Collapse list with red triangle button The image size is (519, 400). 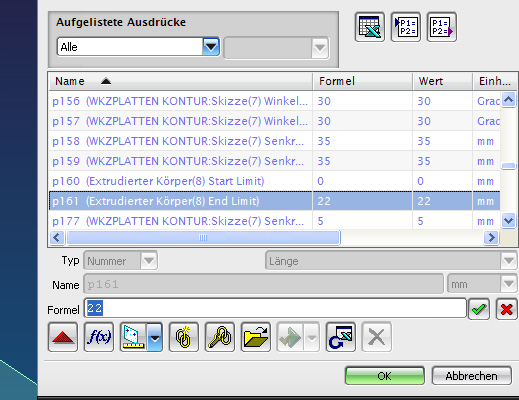63,337
